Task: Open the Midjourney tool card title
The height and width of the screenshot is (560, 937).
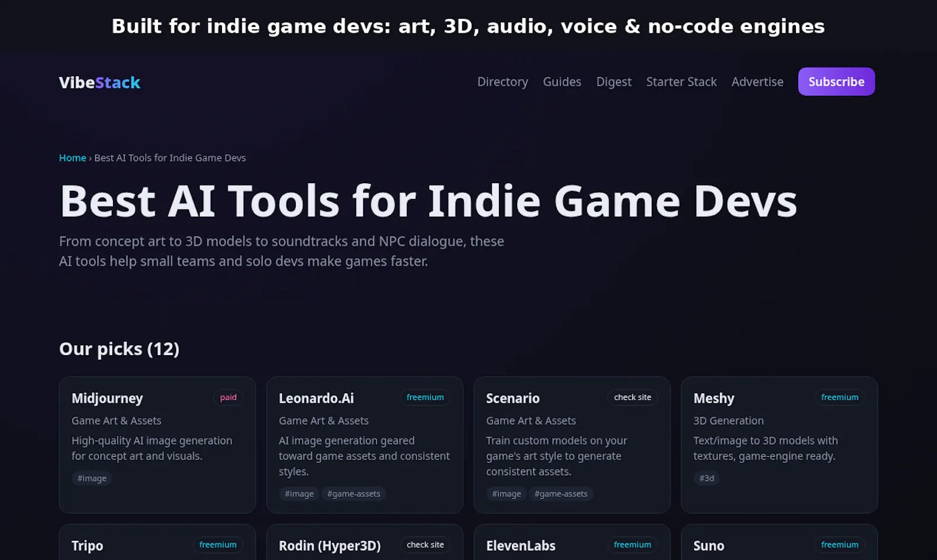Action: [107, 398]
